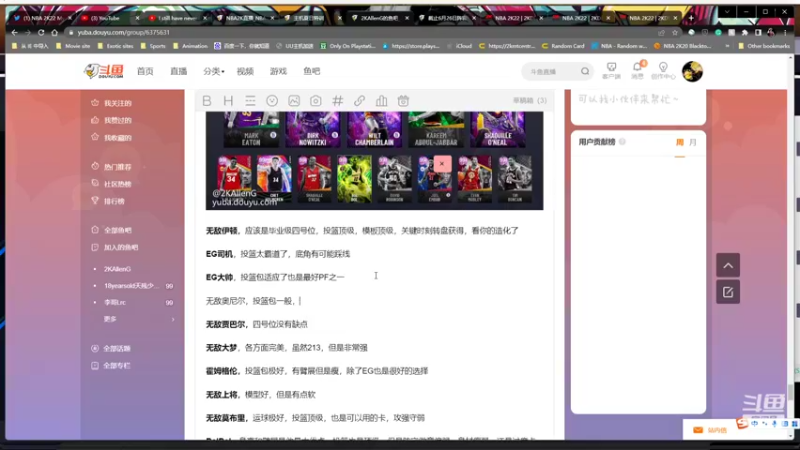Screen dimensions: 800x450
Task: Click the Douyu search input field
Action: [551, 71]
